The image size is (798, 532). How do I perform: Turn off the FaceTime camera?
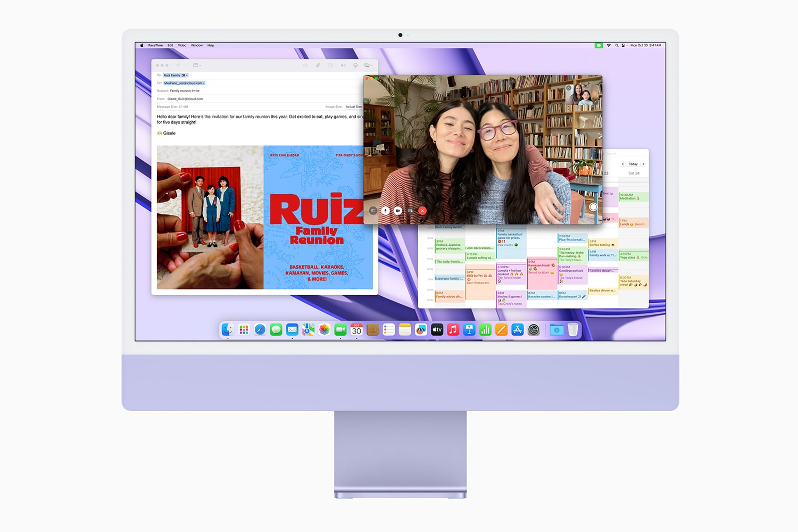[397, 211]
